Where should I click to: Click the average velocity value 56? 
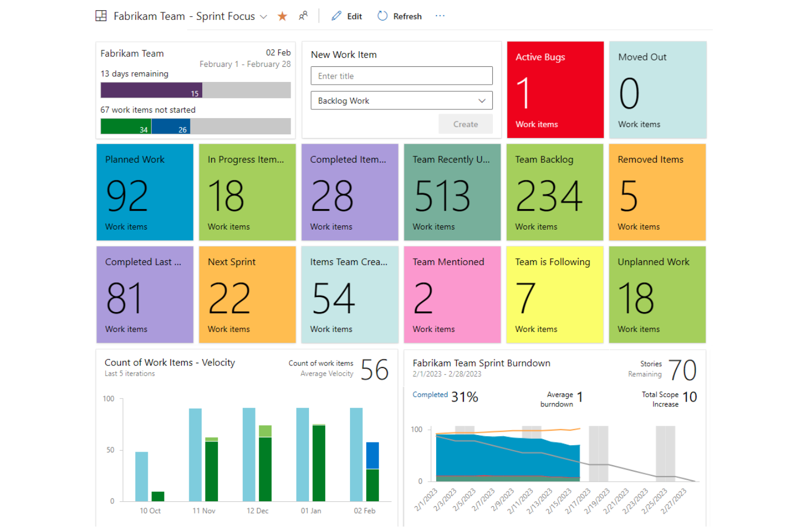pyautogui.click(x=374, y=370)
